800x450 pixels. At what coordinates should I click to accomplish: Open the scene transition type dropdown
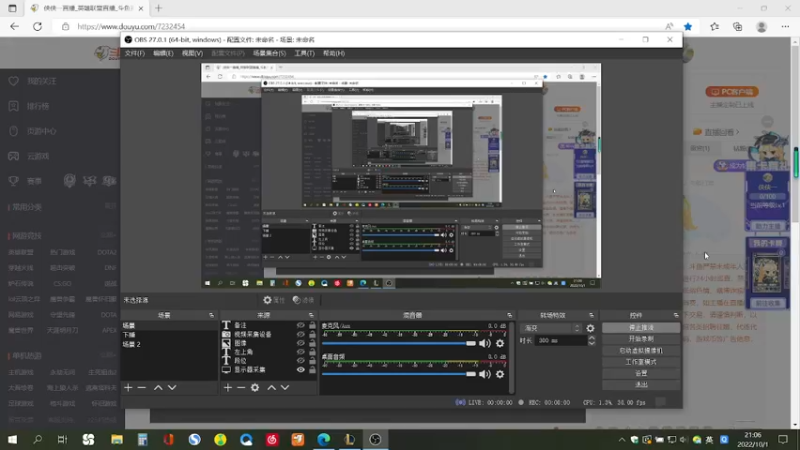tap(552, 328)
